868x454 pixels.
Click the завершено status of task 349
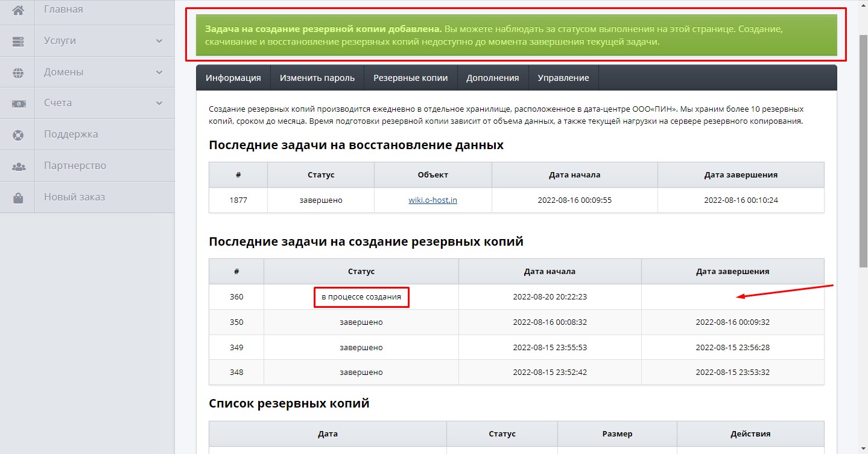[x=361, y=348]
